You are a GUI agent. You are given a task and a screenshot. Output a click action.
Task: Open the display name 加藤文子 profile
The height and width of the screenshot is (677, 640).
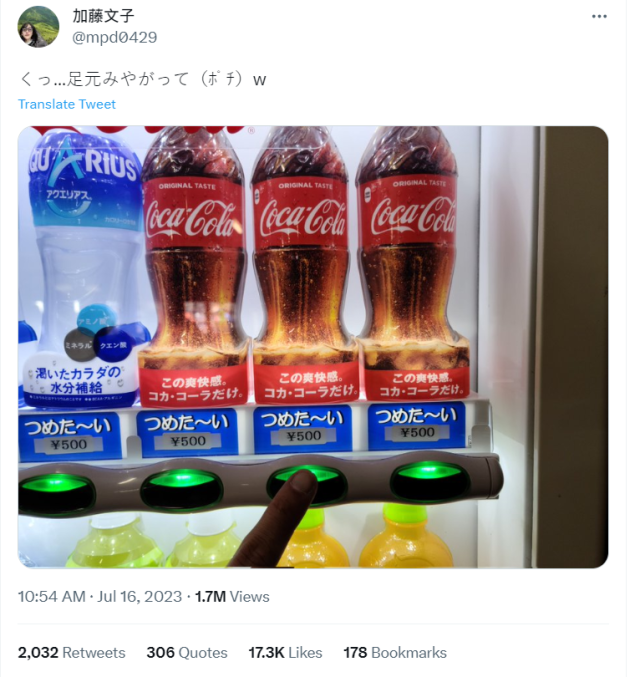104,16
